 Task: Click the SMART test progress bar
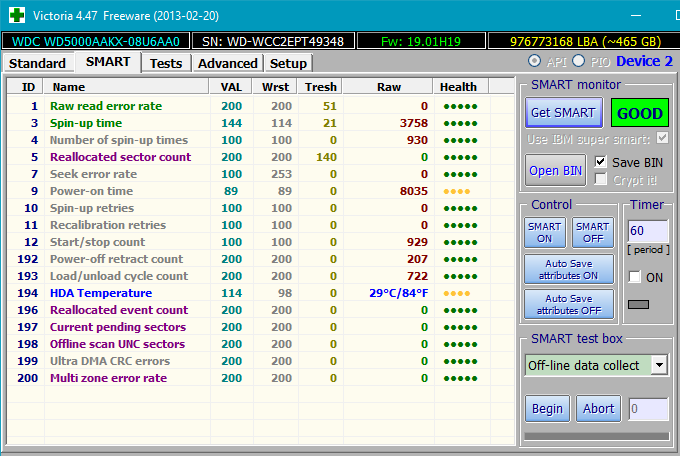click(596, 436)
